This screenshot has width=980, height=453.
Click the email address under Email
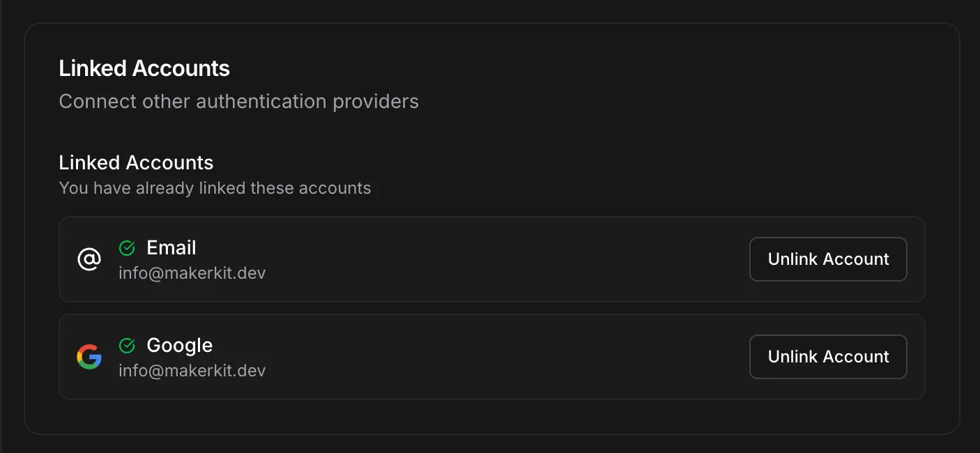192,272
